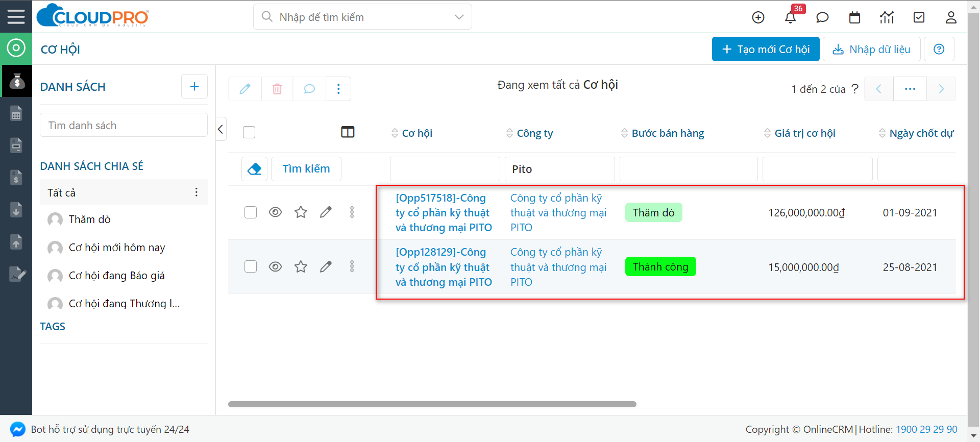
Task: Select the money bag Opportunities sidebar icon
Action: coord(16,81)
